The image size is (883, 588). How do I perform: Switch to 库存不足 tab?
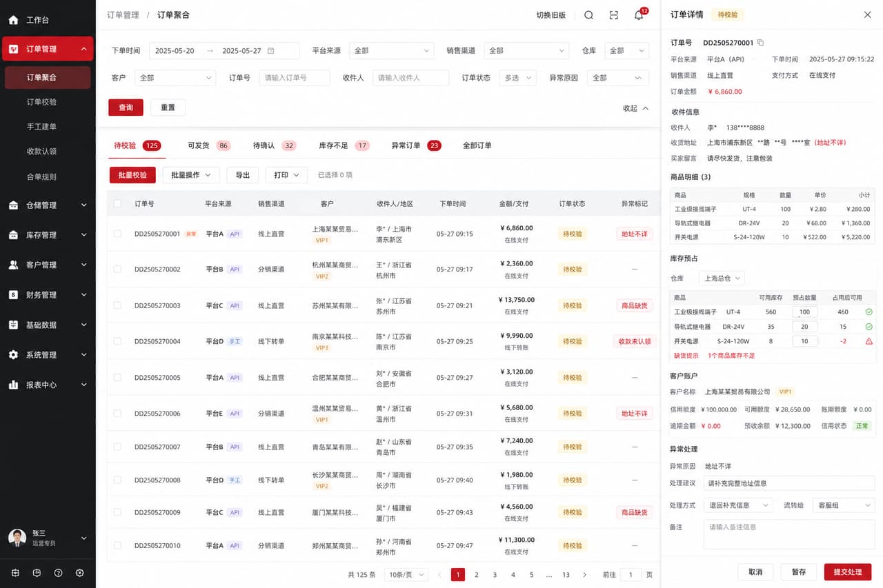pyautogui.click(x=344, y=145)
